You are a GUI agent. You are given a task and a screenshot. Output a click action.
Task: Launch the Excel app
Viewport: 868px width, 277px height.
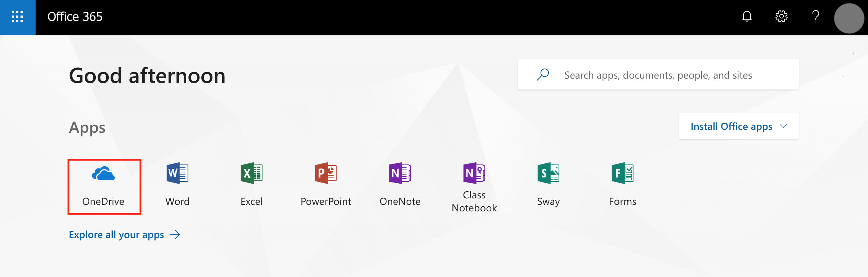252,185
